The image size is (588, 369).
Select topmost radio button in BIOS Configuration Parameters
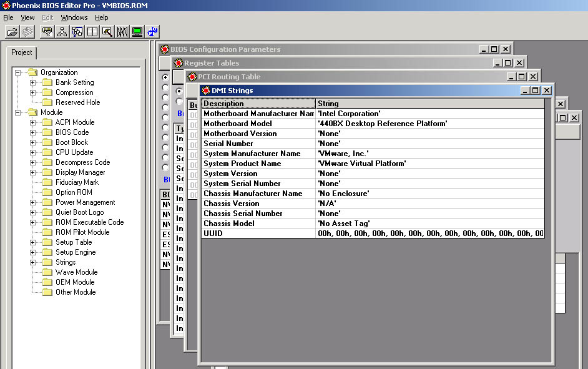click(x=165, y=77)
